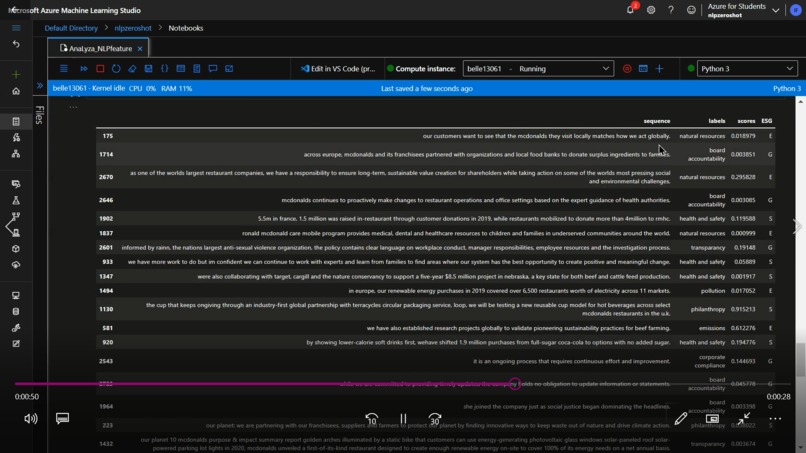Restart the kernel using the circular arrow icon
Screen dimensions: 806x453
pyautogui.click(x=116, y=68)
